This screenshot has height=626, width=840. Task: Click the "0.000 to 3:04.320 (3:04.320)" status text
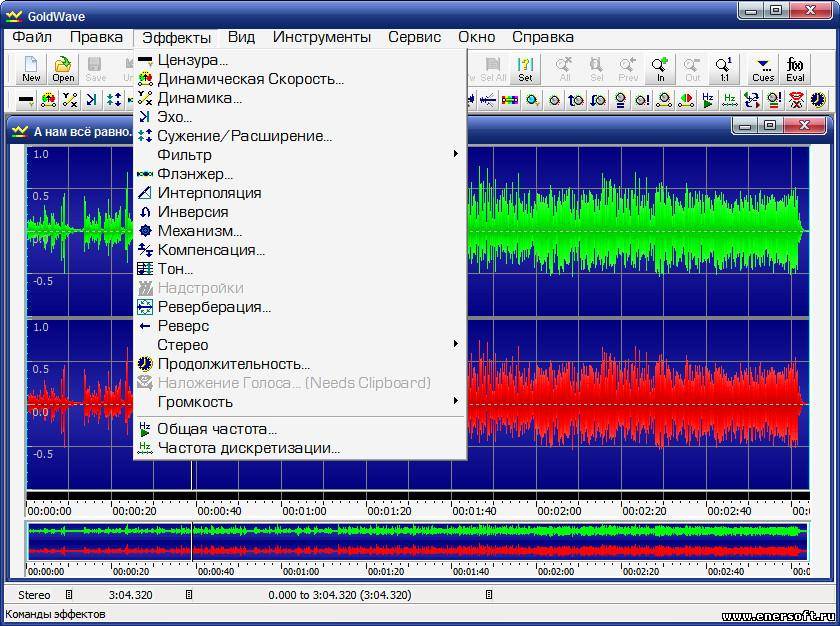pos(340,595)
